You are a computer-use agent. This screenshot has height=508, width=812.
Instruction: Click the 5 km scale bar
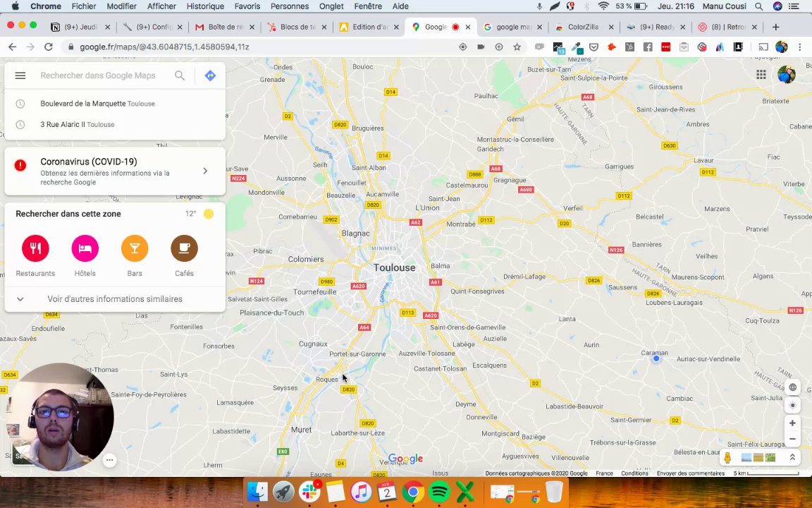pos(766,473)
